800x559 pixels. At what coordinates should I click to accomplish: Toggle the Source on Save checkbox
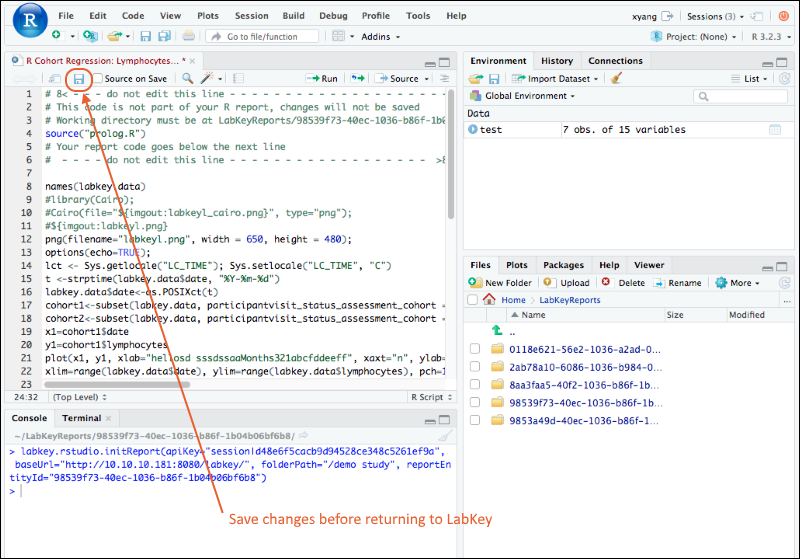[x=97, y=78]
